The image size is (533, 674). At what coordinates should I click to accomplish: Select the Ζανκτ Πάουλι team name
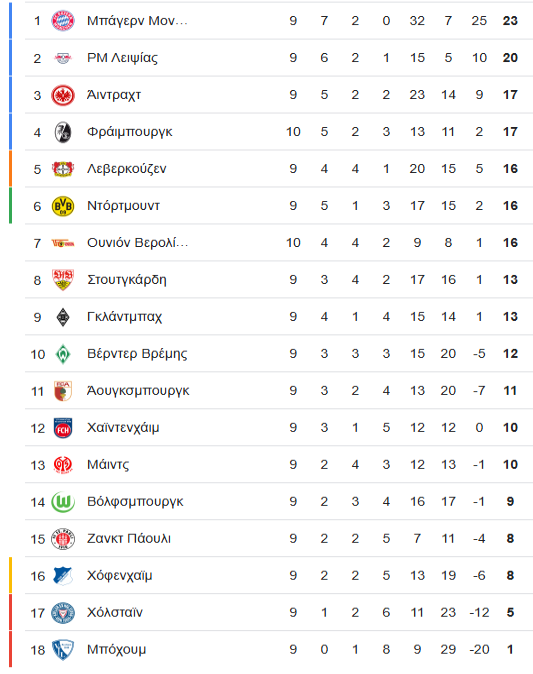[129, 539]
